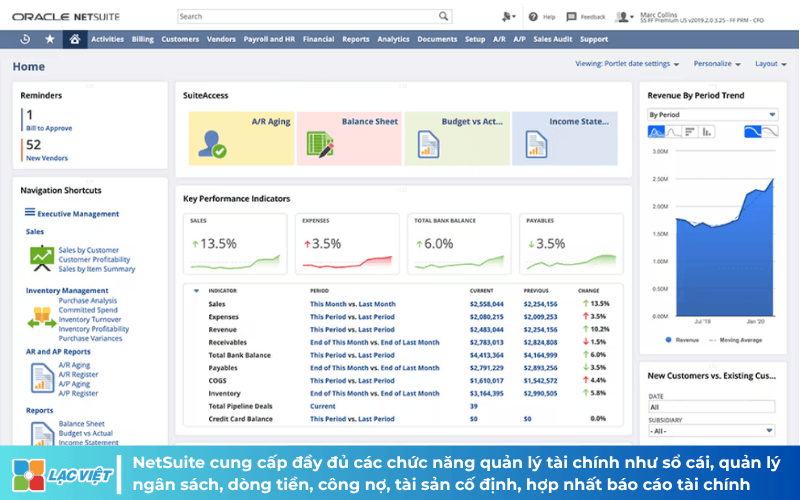Open the Help question mark icon

pyautogui.click(x=533, y=17)
